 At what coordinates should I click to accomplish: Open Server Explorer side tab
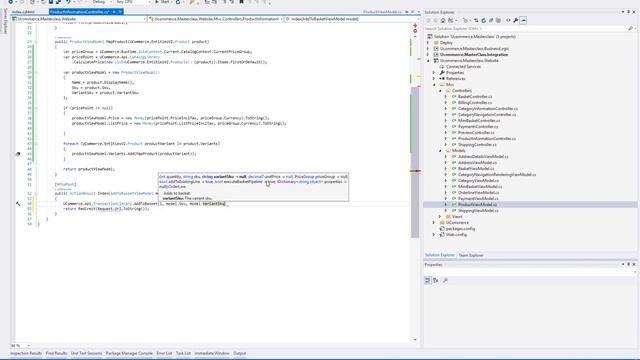(5, 21)
